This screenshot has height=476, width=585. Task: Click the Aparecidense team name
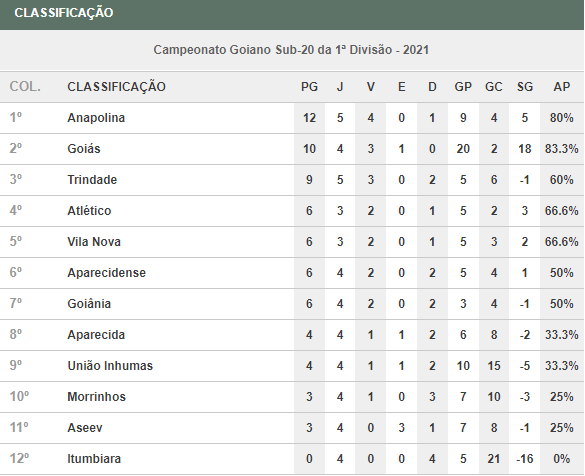click(x=106, y=273)
